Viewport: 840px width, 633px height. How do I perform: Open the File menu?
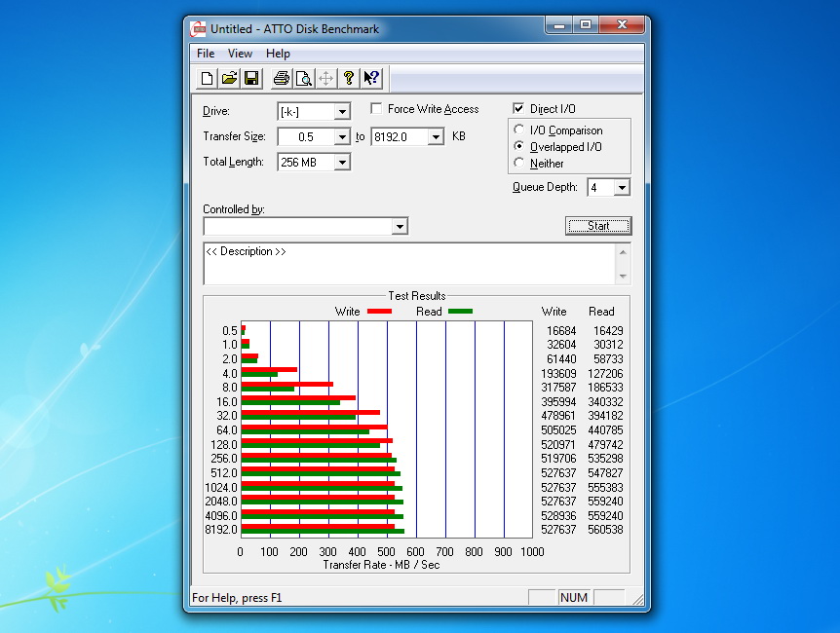[x=206, y=54]
